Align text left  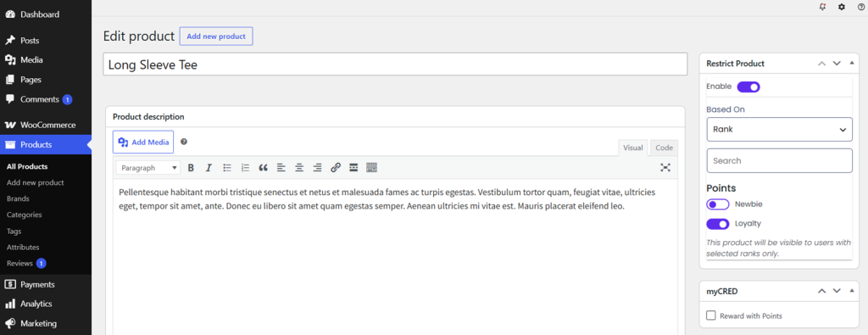pyautogui.click(x=281, y=168)
